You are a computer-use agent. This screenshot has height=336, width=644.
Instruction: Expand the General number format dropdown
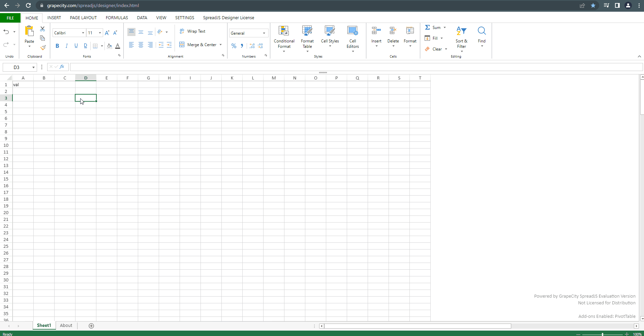pyautogui.click(x=264, y=33)
